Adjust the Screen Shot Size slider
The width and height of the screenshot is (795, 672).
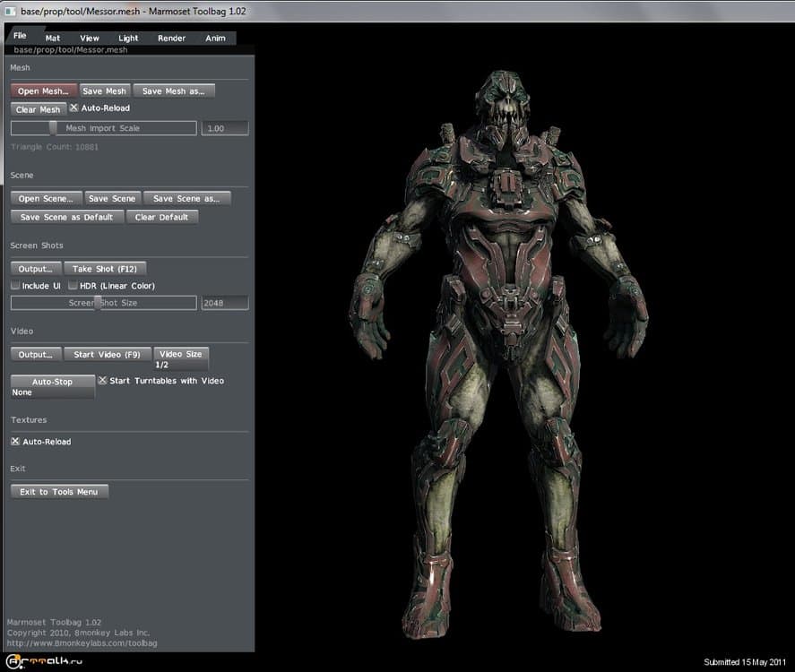coord(103,303)
